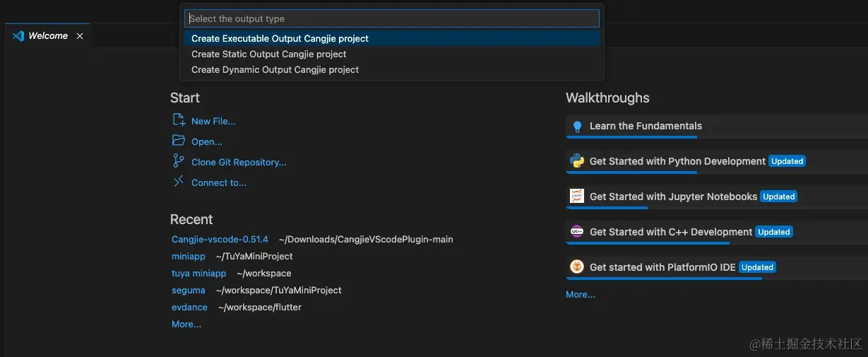Click Updated badge on PlatformIO IDE
Viewport: 868px width, 357px height.
click(757, 267)
